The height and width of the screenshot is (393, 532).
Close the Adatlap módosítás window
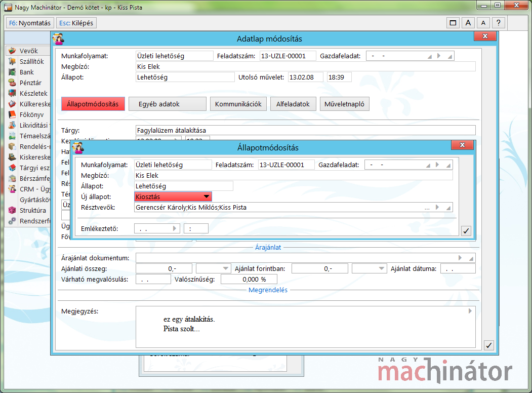[485, 36]
